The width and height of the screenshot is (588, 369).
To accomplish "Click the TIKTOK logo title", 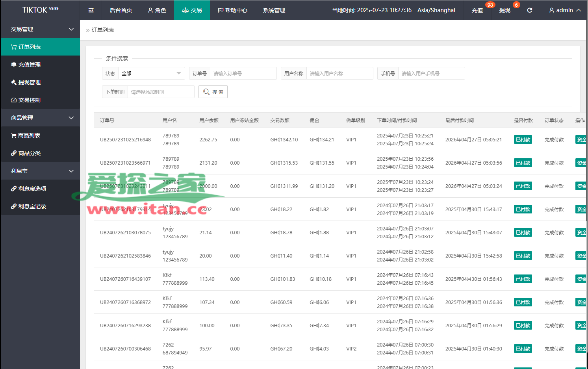I will coord(40,10).
